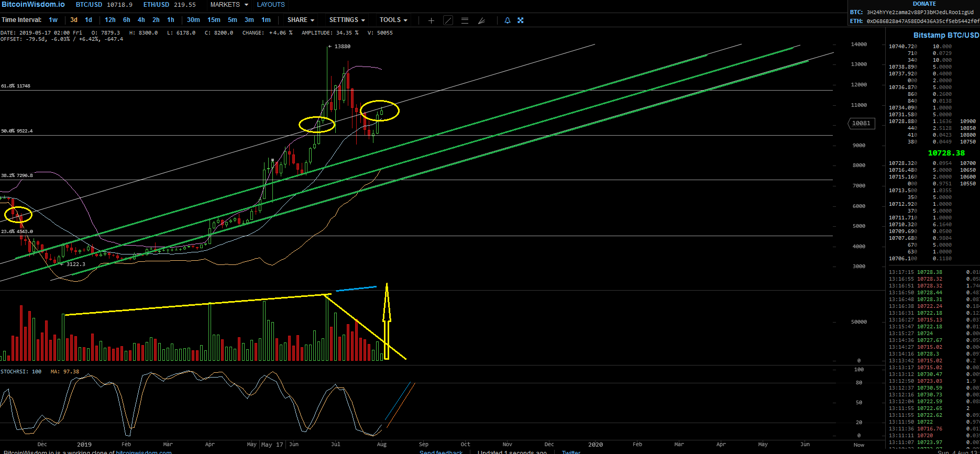
Task: Set interval to 1d
Action: tap(89, 20)
